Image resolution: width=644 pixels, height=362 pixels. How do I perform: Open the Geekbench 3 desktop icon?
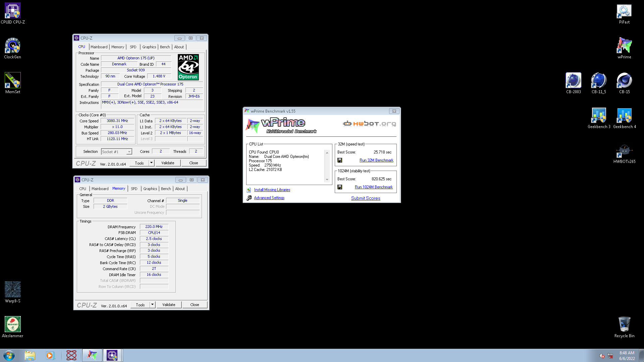point(599,118)
